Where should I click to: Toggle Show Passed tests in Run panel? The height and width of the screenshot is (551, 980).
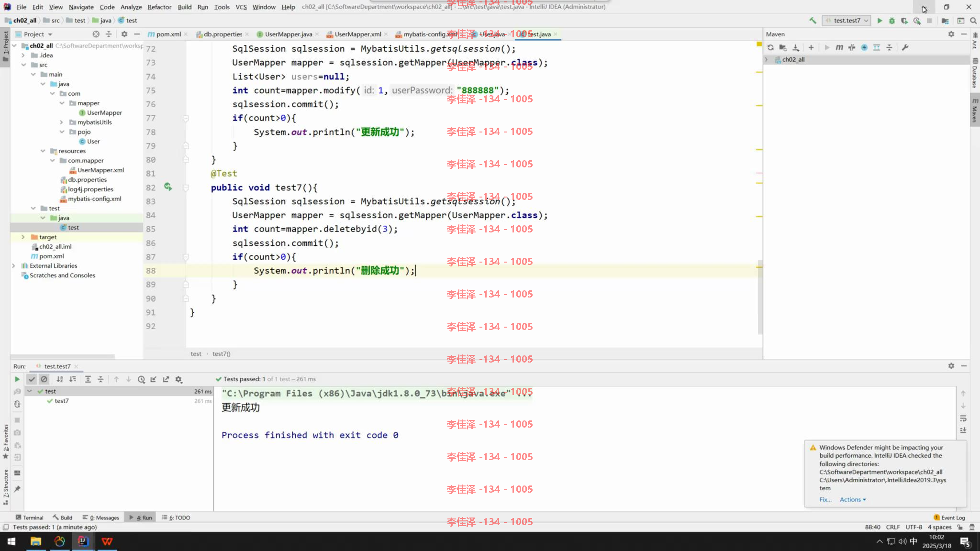pyautogui.click(x=32, y=379)
